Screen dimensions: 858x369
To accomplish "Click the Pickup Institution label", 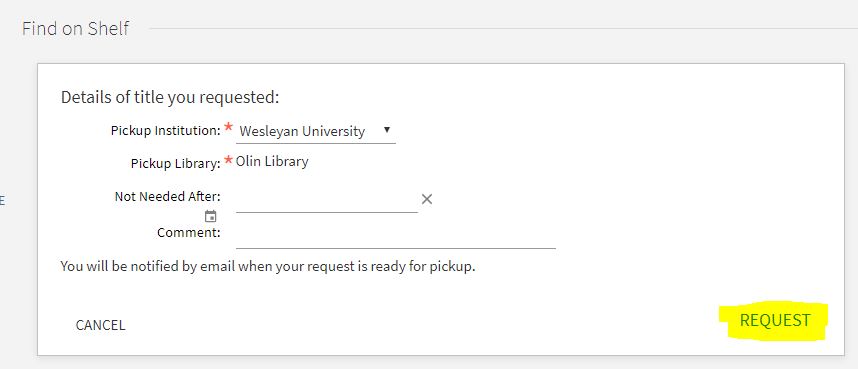I will (x=166, y=131).
